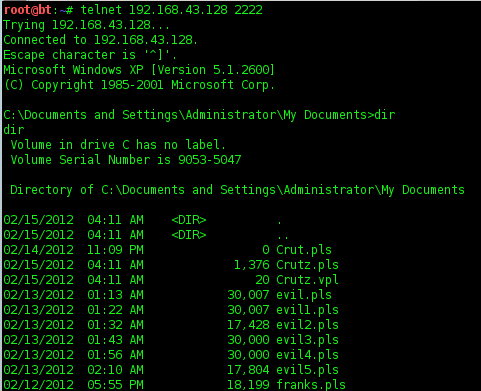The image size is (481, 391).
Task: Click the file name evil4.pls
Action: pos(307,355)
